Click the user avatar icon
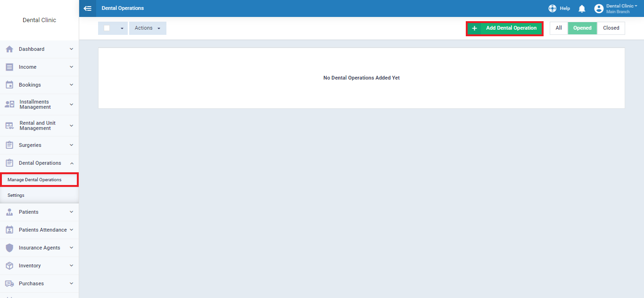 599,8
